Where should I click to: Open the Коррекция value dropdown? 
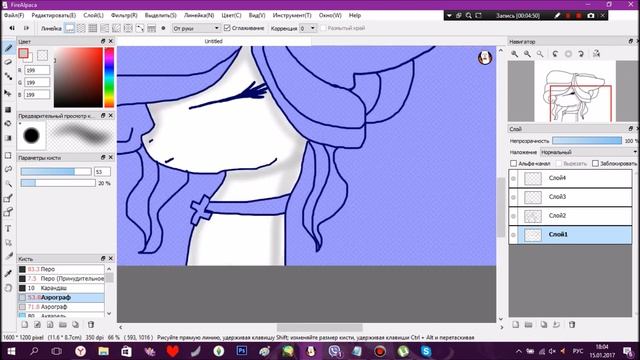pyautogui.click(x=308, y=28)
